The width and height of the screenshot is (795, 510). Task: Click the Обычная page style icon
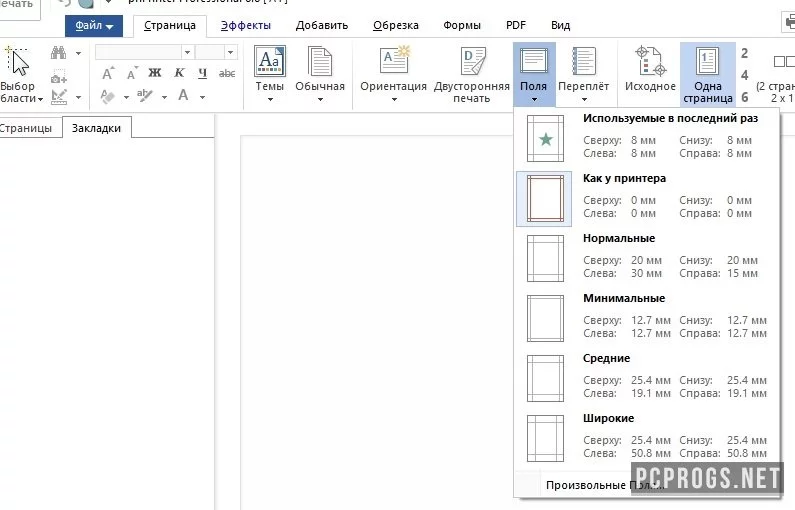(x=320, y=62)
